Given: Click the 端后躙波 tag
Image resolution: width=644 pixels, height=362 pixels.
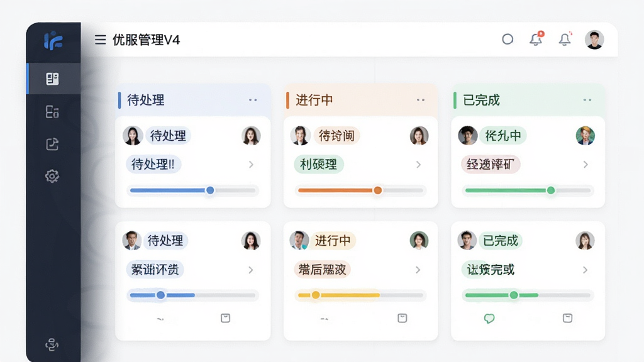Looking at the screenshot, I should 323,270.
